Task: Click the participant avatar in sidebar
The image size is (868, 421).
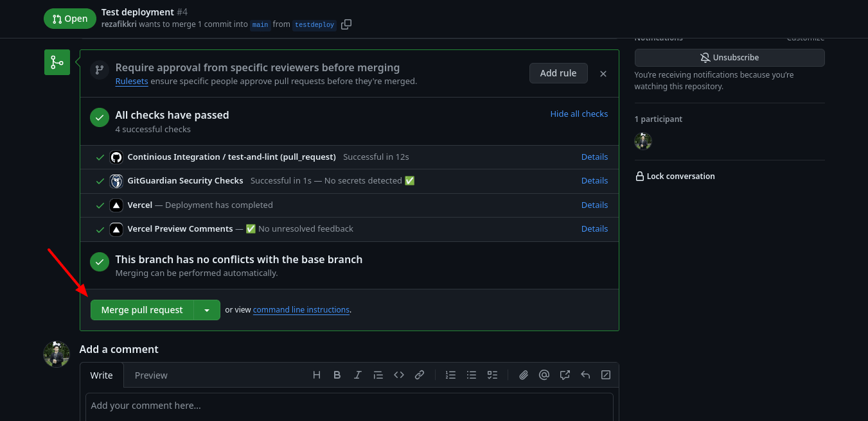Action: [643, 141]
